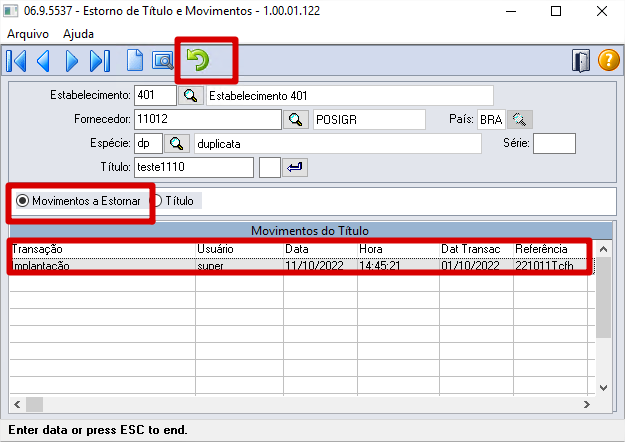Viewport: 625px width, 442px height.
Task: Click the empty Série field
Action: [554, 143]
